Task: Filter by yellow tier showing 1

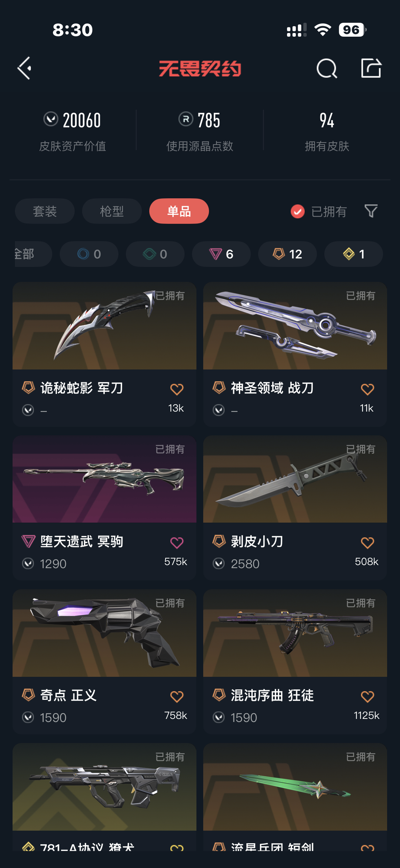Action: [354, 254]
